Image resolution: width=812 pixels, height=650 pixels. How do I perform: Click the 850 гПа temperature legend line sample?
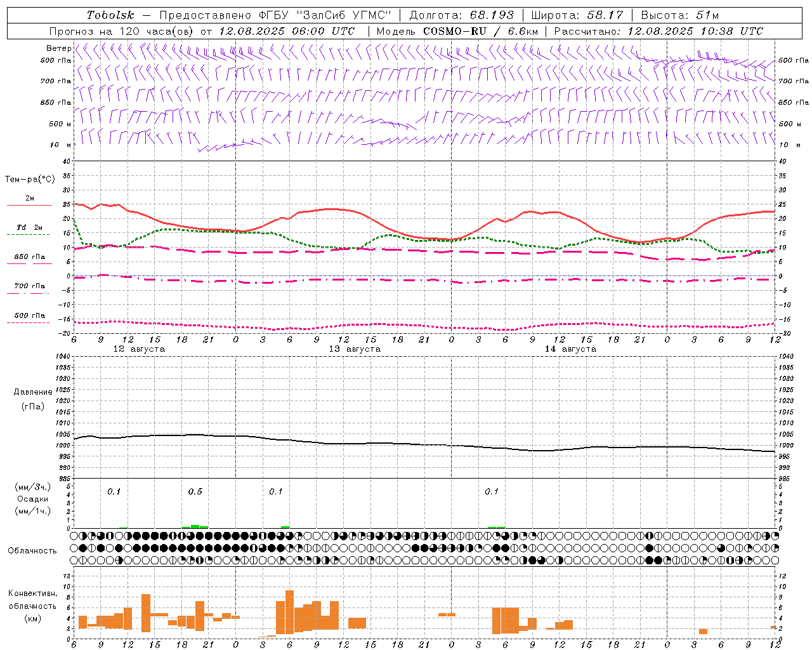pos(29,264)
